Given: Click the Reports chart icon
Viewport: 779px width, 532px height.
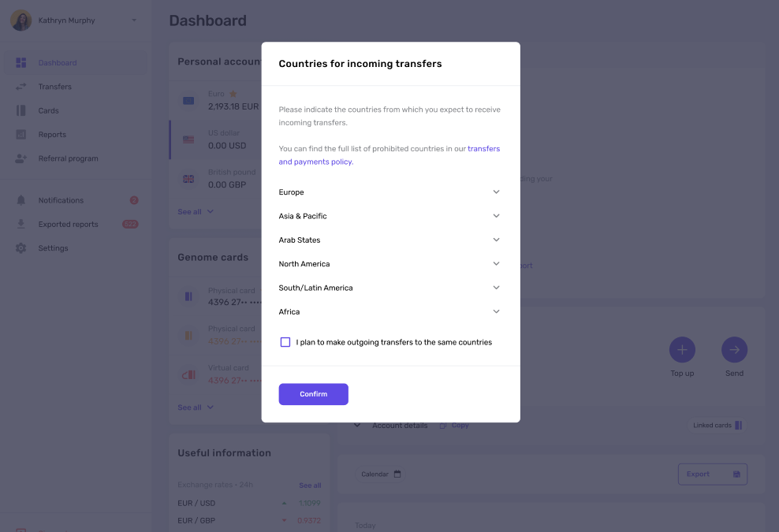Looking at the screenshot, I should (20, 134).
